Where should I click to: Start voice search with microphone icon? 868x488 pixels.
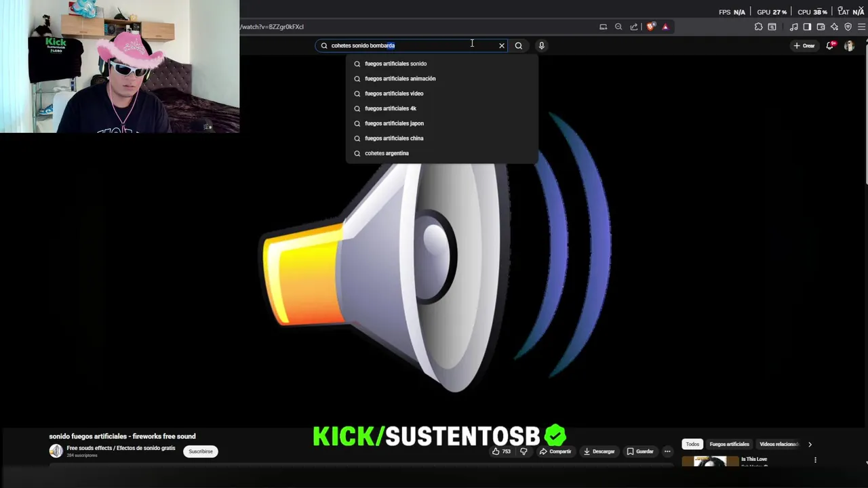tap(541, 45)
